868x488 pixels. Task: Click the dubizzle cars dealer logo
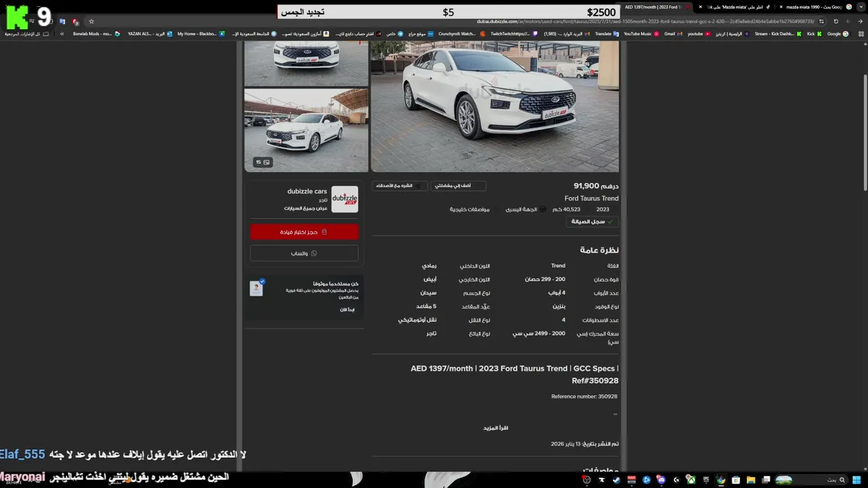pyautogui.click(x=344, y=199)
